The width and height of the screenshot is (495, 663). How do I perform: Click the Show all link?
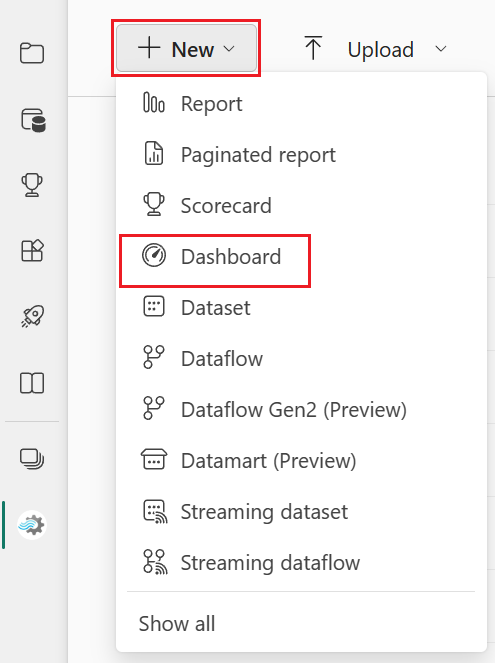[177, 623]
